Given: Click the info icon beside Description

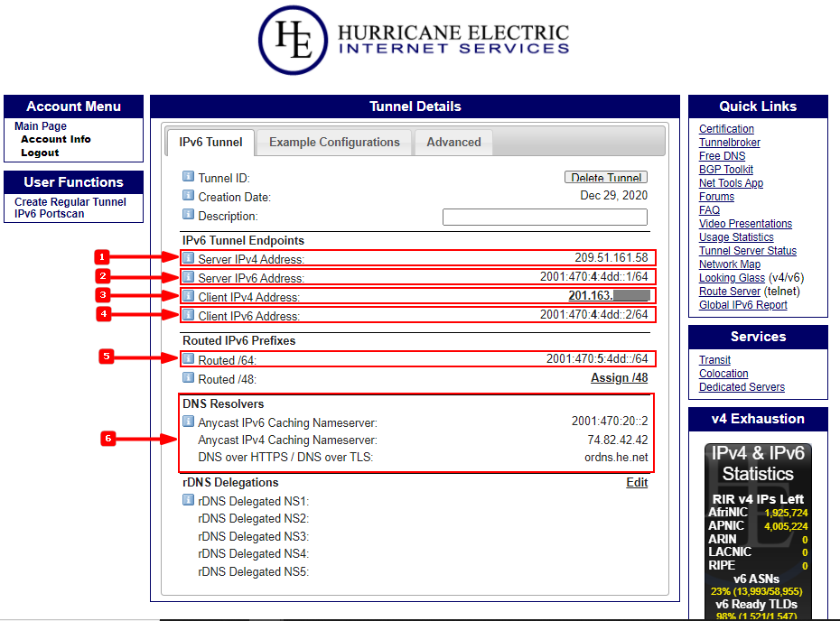Looking at the screenshot, I should click(x=188, y=215).
